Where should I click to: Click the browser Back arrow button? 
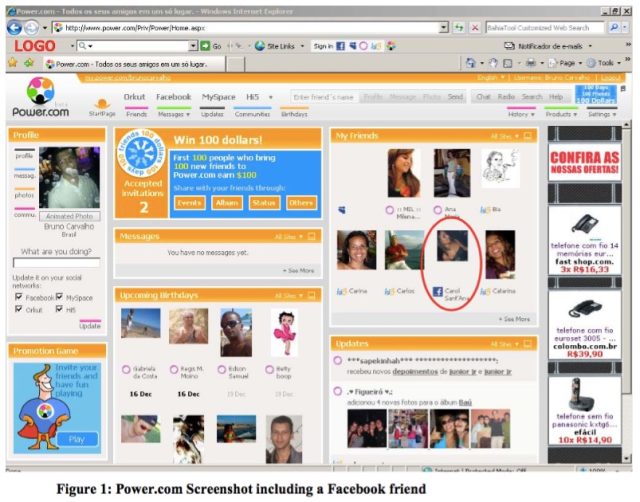(x=14, y=28)
